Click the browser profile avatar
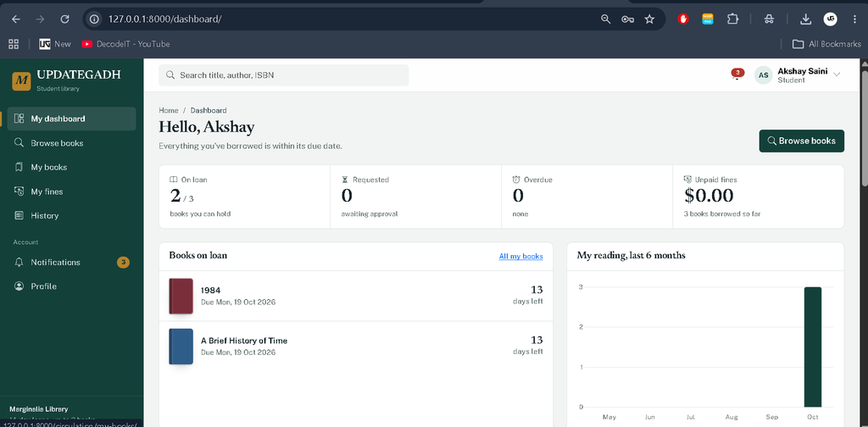Viewport: 868px width, 427px height. [831, 19]
